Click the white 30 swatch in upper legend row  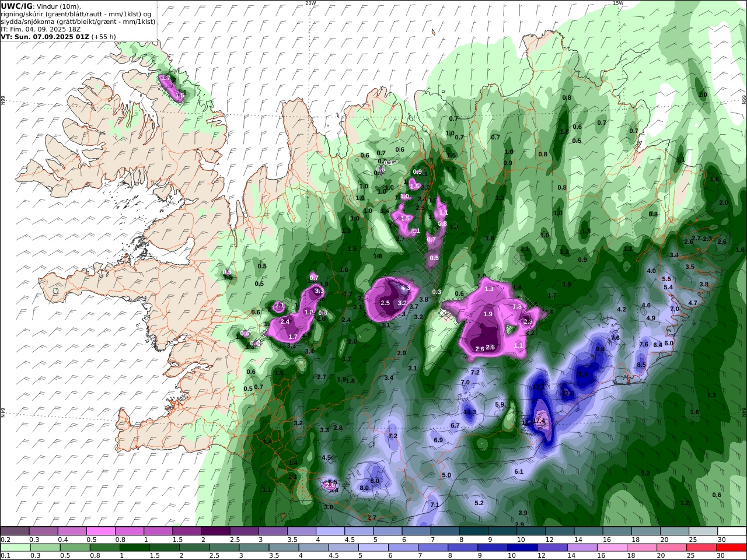732,531
